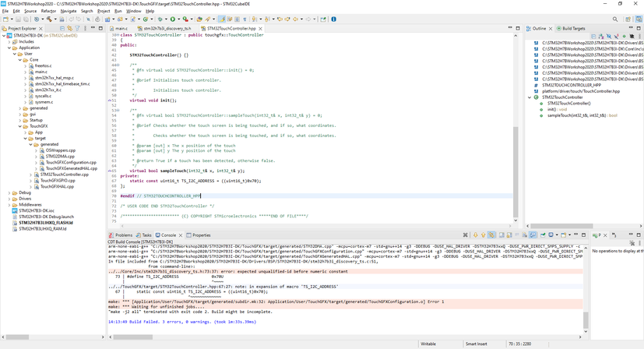Image resolution: width=644 pixels, height=349 pixels.
Task: Click Link with Editor icon in Project Explorer
Action: 70,28
